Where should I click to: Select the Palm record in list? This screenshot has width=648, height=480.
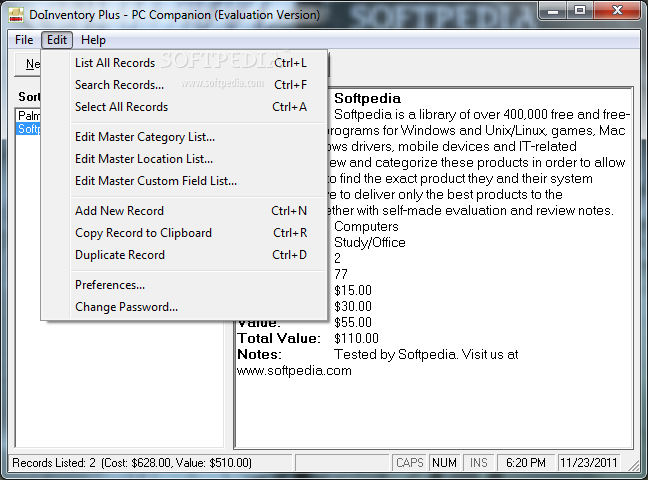pos(29,115)
